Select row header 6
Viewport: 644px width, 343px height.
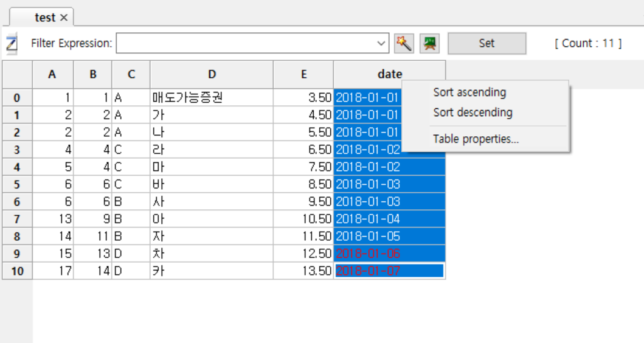17,202
